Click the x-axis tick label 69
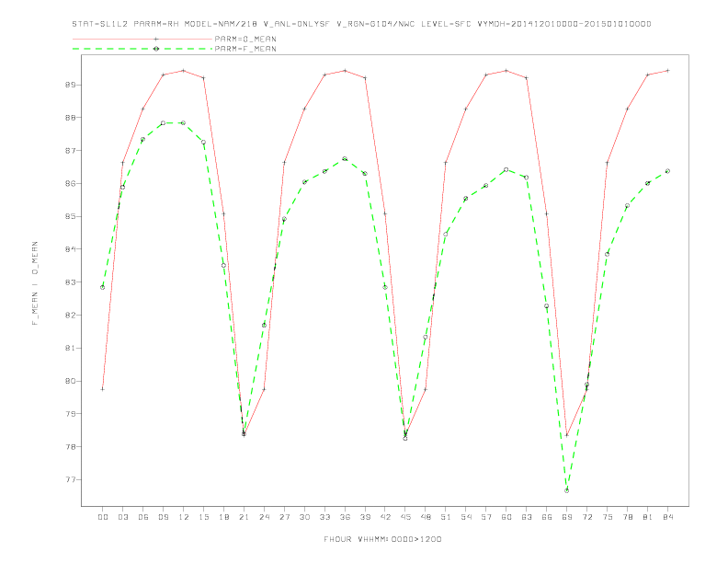Screen dimensions: 728x563 tap(567, 517)
